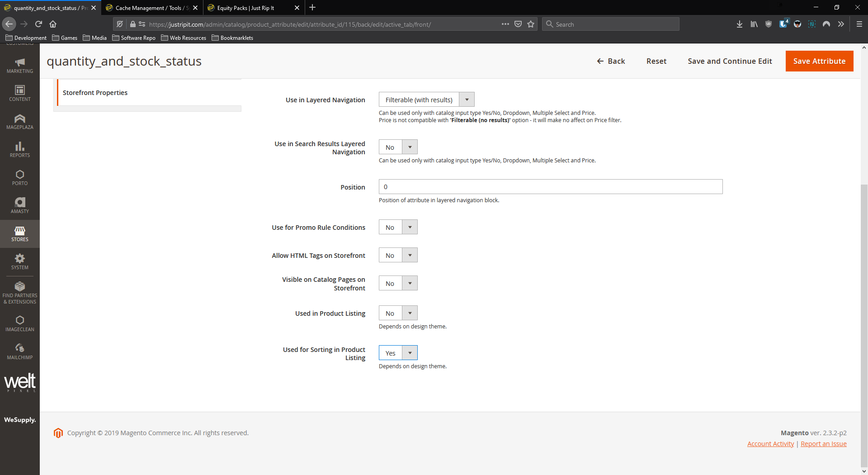The width and height of the screenshot is (868, 475).
Task: Open Development bookmarks folder
Action: [x=26, y=38]
